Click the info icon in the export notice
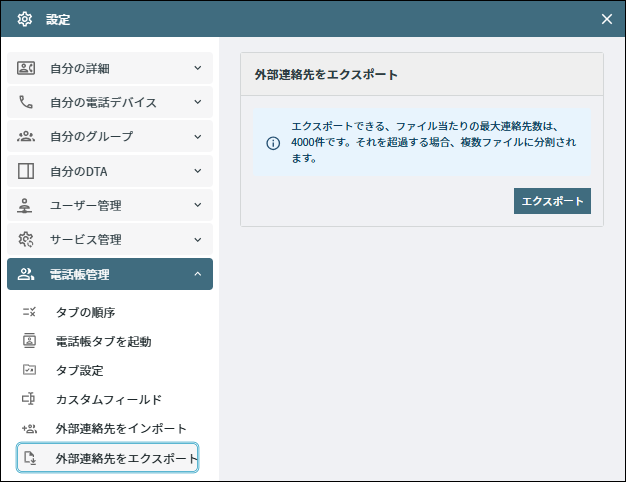Screen dimensions: 626x482 (x=273, y=143)
